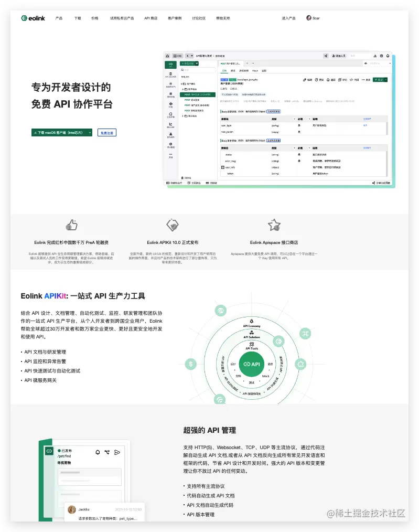The width and height of the screenshot is (419, 532).
Task: Click the three-dot more item in the app sidebar
Action: (x=170, y=155)
